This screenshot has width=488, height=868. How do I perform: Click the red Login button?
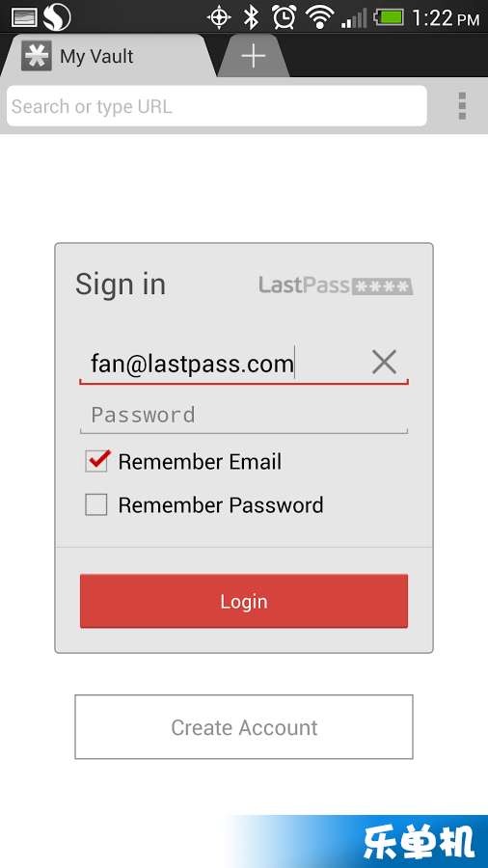(x=244, y=601)
